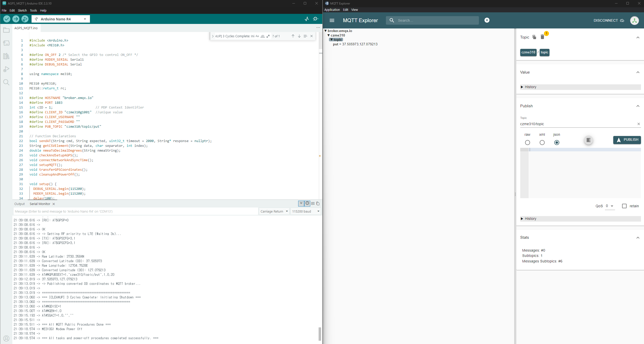Open the editor tab overflow three-dots menu

(318, 28)
